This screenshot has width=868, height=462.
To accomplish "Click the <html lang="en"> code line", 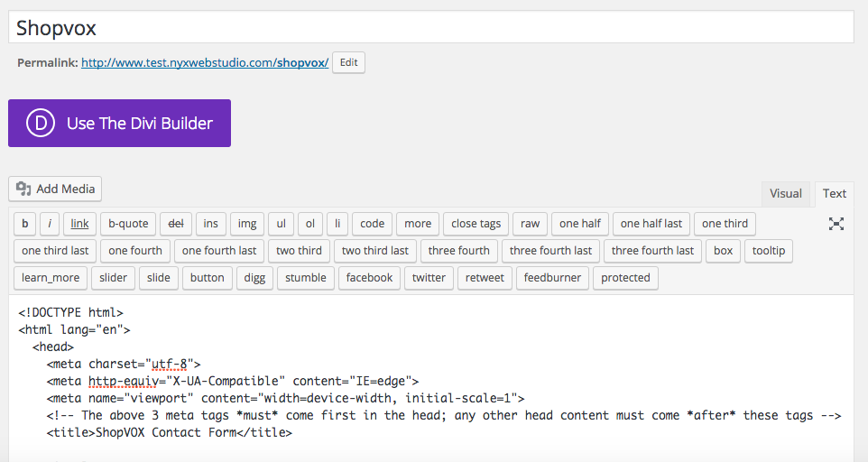I will pyautogui.click(x=74, y=329).
